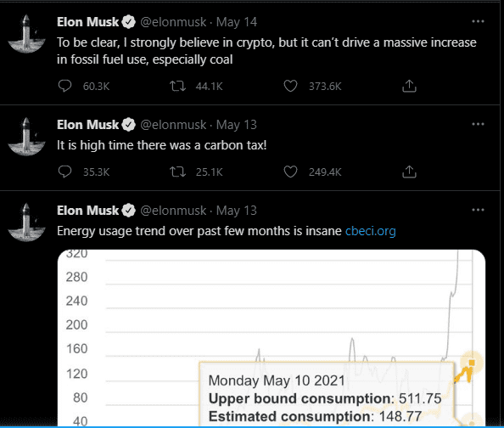Click the Elon Musk name on carbon tax tweet
Image resolution: width=504 pixels, height=428 pixels.
pos(87,125)
